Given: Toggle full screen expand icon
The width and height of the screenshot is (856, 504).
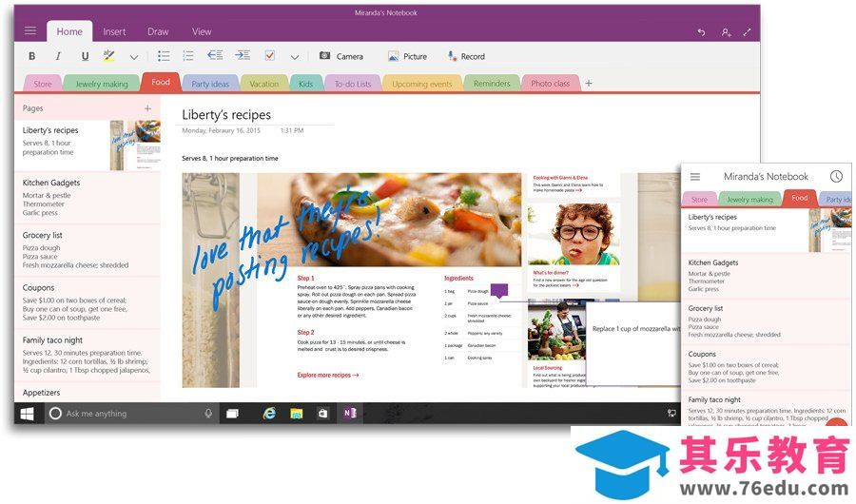Looking at the screenshot, I should (747, 32).
